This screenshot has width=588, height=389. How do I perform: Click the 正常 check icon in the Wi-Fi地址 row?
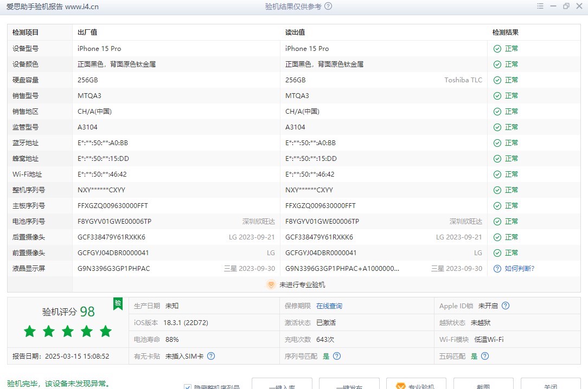[497, 174]
